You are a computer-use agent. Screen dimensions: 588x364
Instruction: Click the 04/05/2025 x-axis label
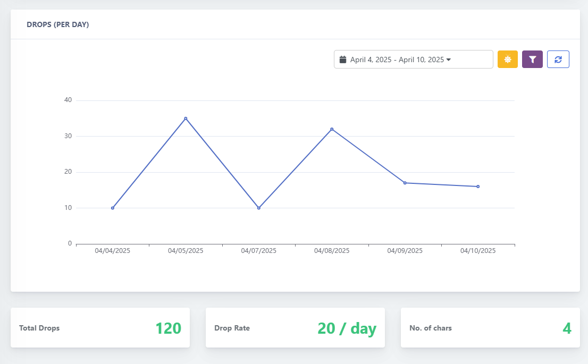[x=186, y=251]
